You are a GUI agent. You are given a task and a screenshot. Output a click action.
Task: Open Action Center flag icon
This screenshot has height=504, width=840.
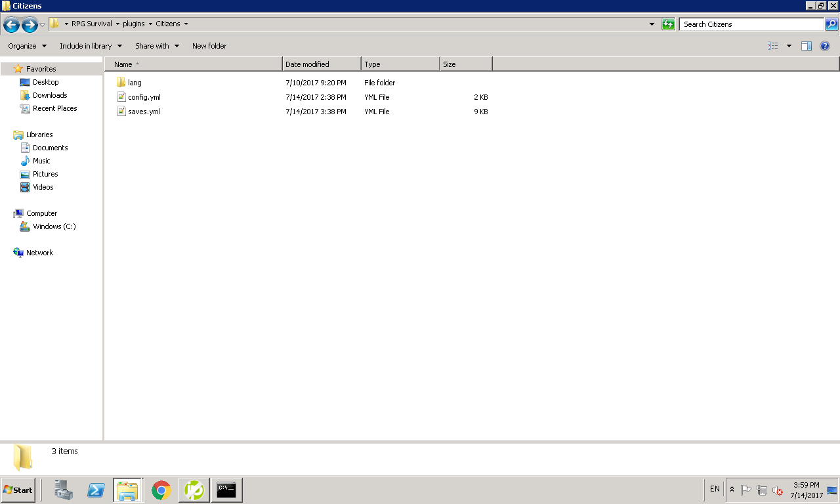pyautogui.click(x=746, y=490)
